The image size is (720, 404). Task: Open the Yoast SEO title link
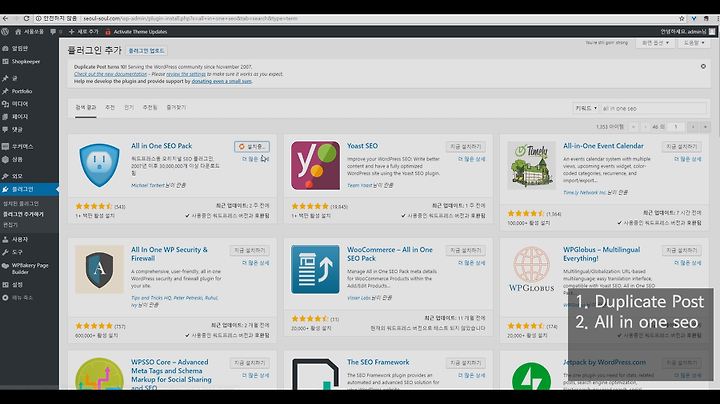(362, 146)
